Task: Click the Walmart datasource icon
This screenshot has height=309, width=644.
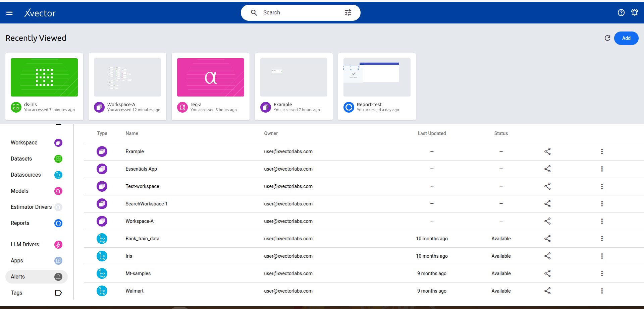Action: point(102,291)
